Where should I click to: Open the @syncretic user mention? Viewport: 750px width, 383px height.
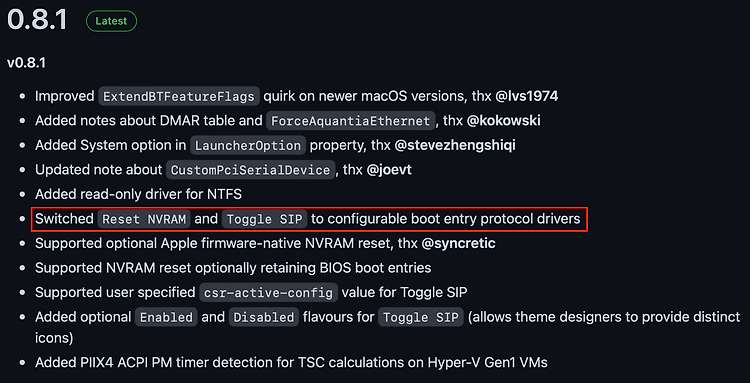coord(458,243)
